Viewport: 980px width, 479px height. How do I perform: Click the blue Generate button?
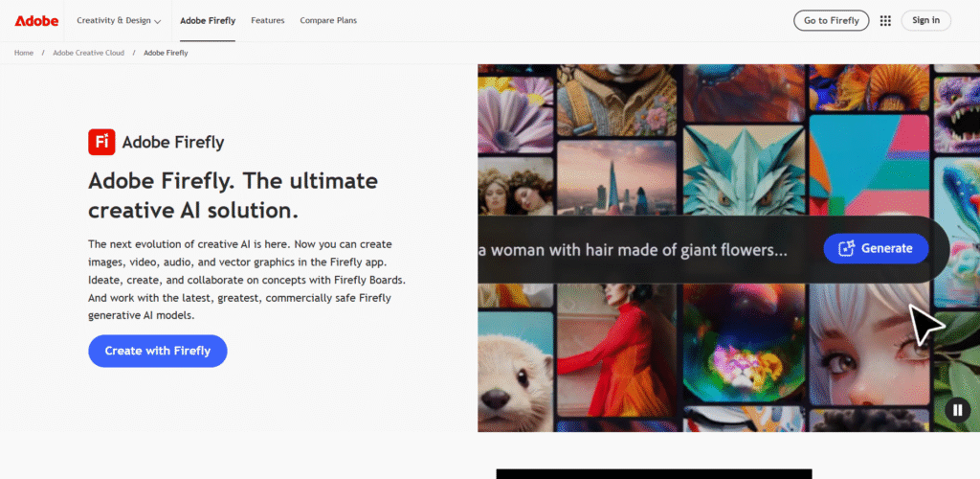876,248
